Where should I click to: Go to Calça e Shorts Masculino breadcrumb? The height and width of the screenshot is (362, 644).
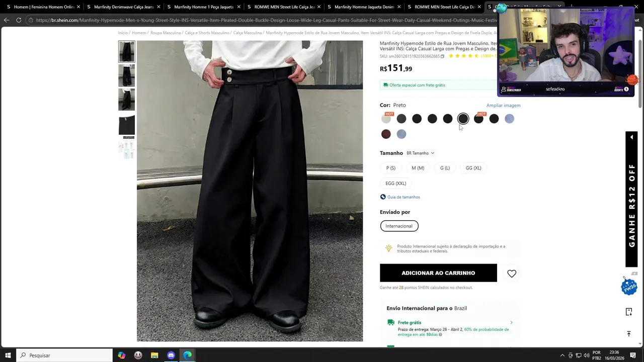coord(207,33)
